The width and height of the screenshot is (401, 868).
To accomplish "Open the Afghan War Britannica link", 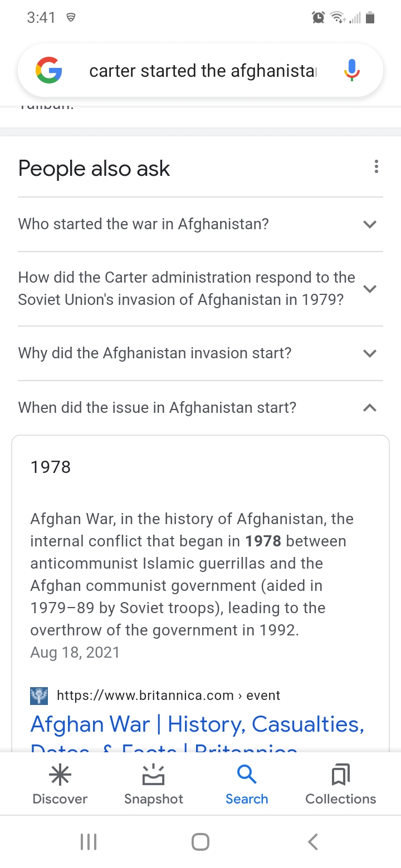I will pyautogui.click(x=197, y=724).
